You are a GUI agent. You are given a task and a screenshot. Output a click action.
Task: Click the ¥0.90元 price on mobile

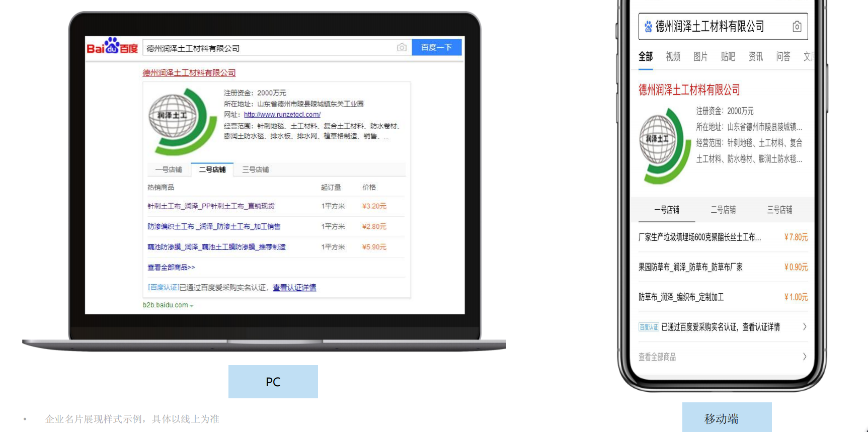pos(796,267)
